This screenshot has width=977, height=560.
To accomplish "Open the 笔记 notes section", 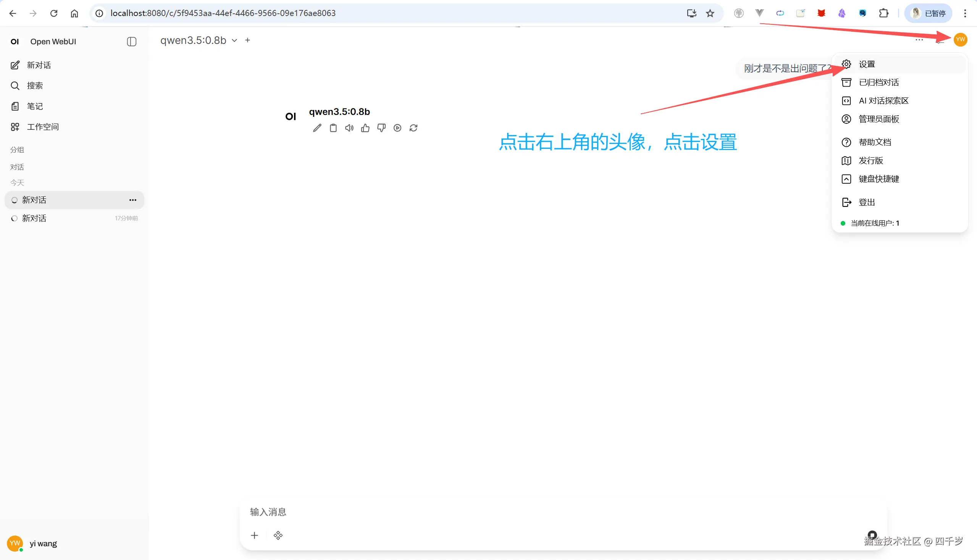I will pos(35,106).
